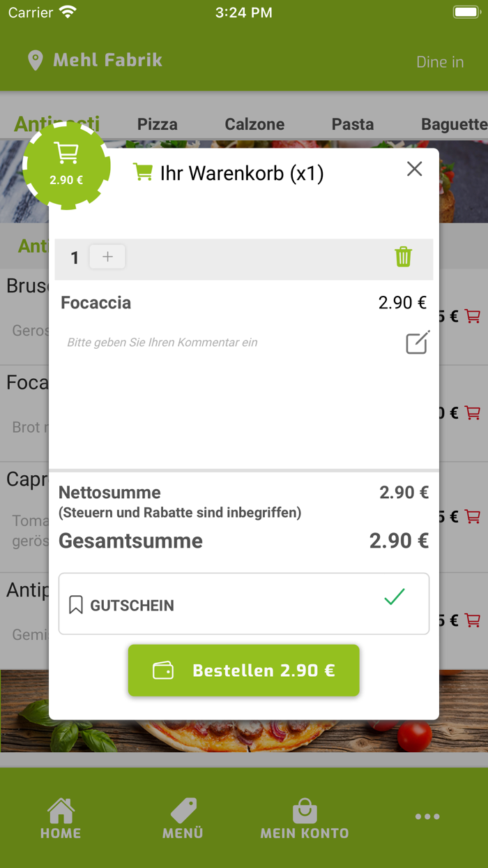Change the Dine in order type
Screen dimensions: 488x868
pos(439,62)
